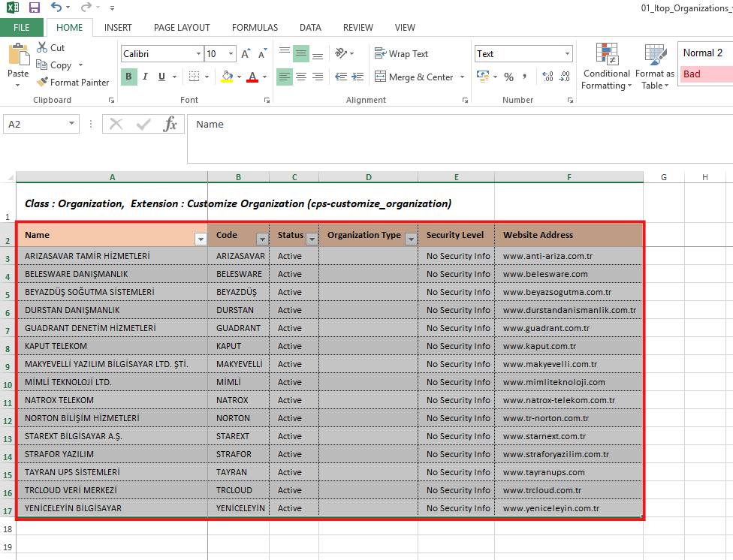The height and width of the screenshot is (560, 733).
Task: Click the Insert Function fx button
Action: tap(170, 124)
